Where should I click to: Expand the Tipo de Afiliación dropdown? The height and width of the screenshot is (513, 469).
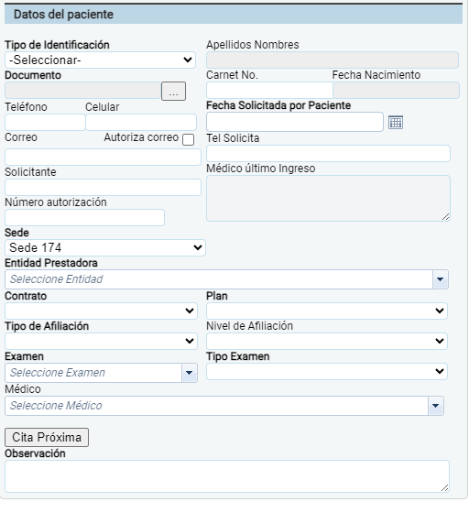101,341
